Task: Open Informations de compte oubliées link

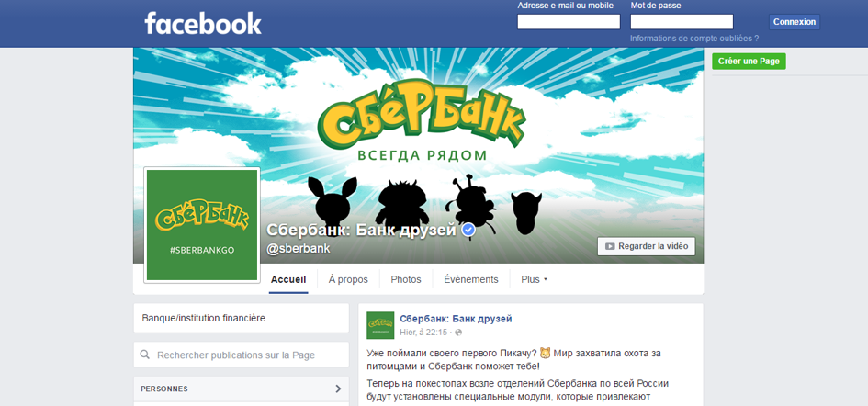Action: pos(694,39)
